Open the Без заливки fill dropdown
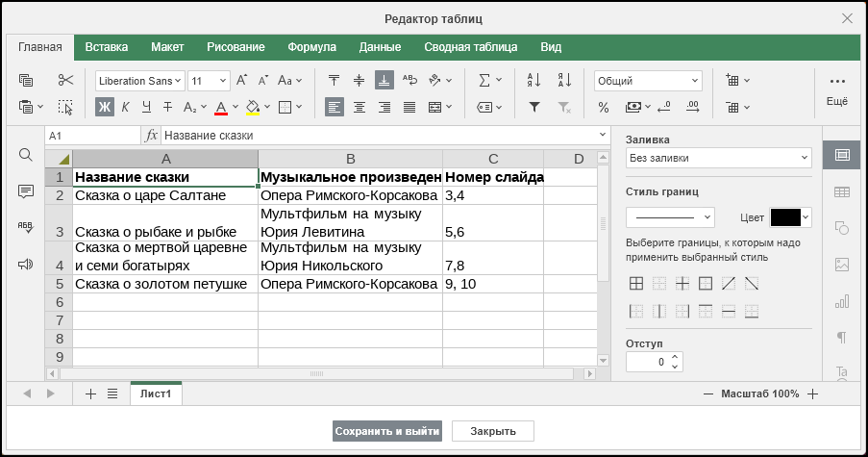 [x=719, y=158]
